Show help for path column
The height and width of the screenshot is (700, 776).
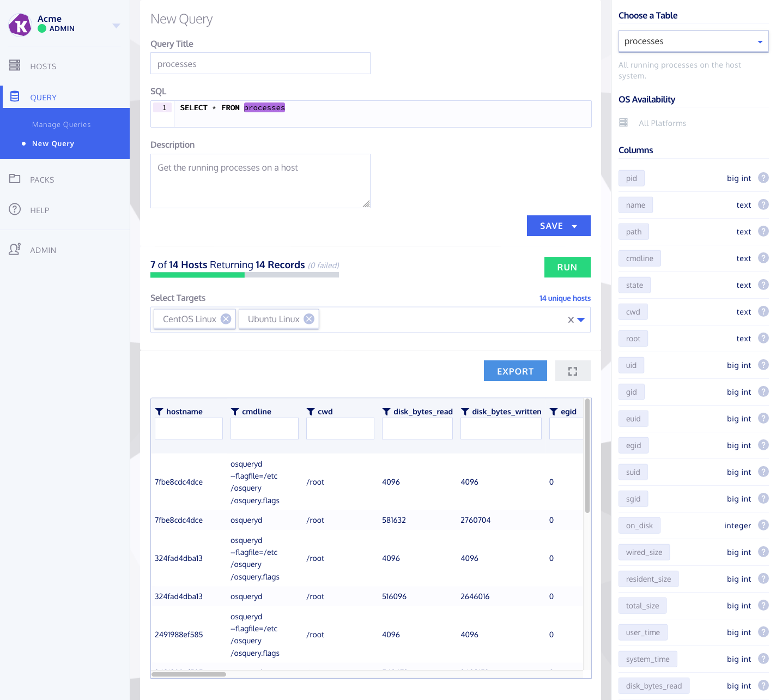click(x=763, y=231)
